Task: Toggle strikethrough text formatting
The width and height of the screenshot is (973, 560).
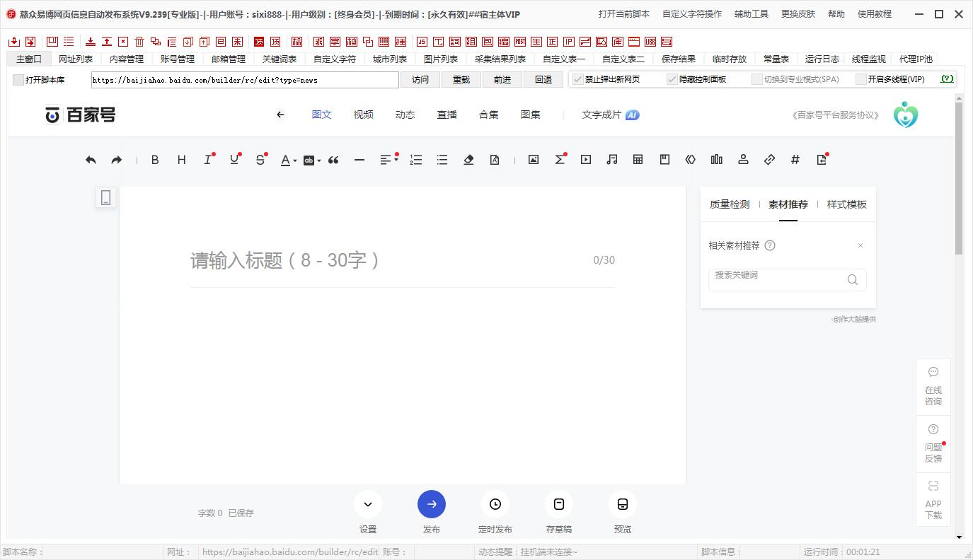Action: click(260, 160)
